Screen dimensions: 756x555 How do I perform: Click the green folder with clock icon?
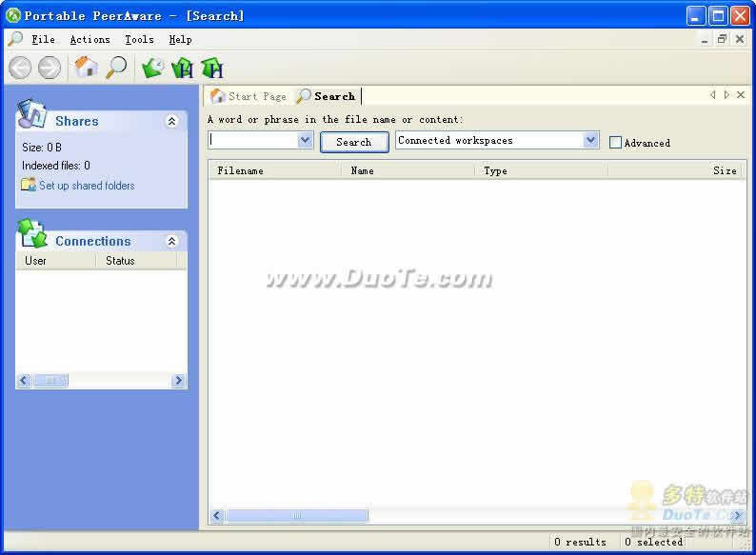pos(152,68)
